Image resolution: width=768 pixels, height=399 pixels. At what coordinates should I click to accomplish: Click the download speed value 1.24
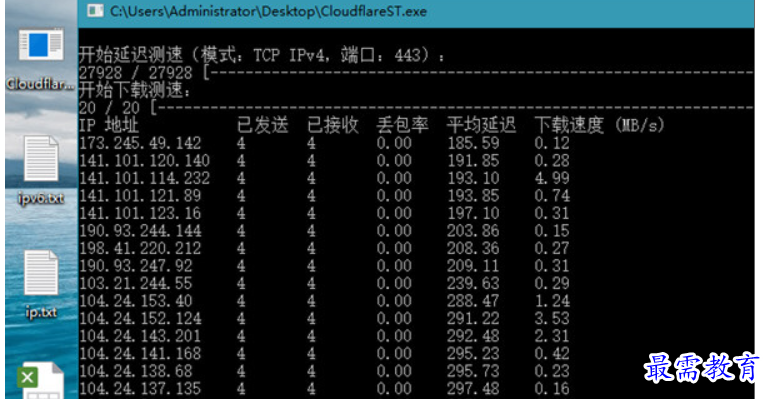click(552, 301)
